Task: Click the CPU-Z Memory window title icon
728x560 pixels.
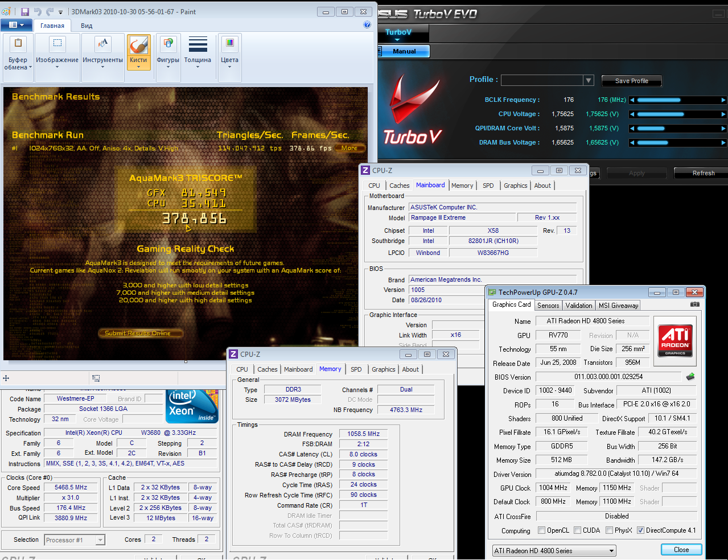Action: coord(233,354)
